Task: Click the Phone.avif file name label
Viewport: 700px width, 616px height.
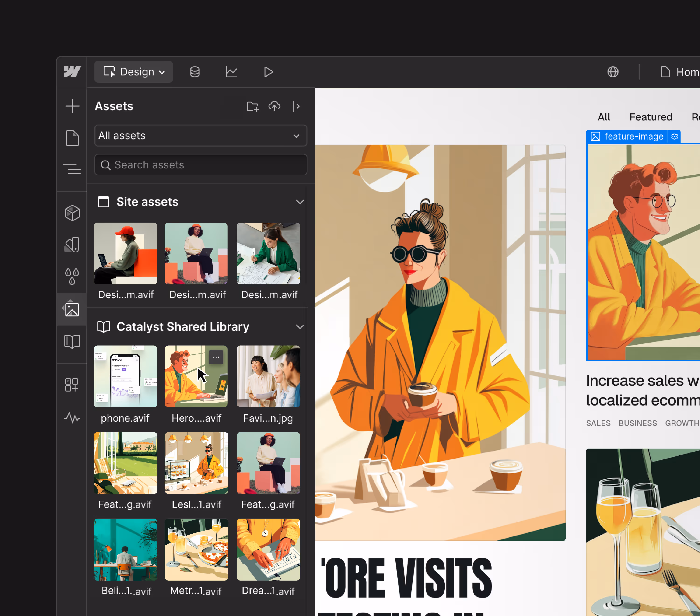Action: [x=125, y=418]
